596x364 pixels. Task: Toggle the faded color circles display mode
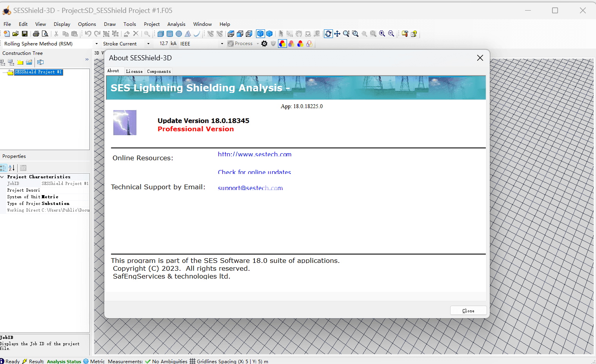click(x=291, y=43)
